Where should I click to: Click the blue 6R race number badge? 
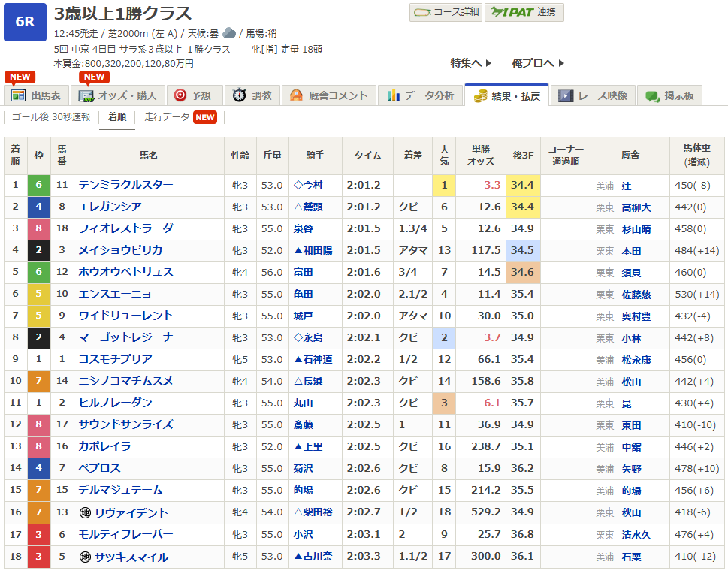pyautogui.click(x=26, y=21)
